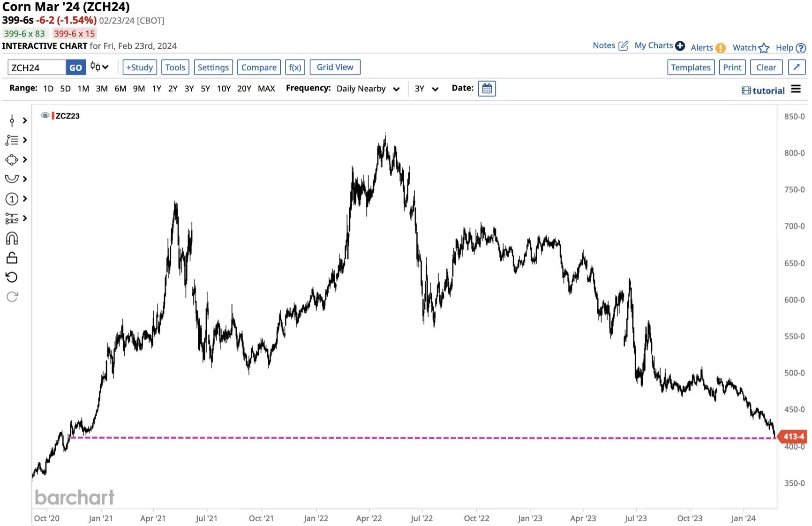812x526 pixels.
Task: Select the 5D range
Action: (x=65, y=89)
